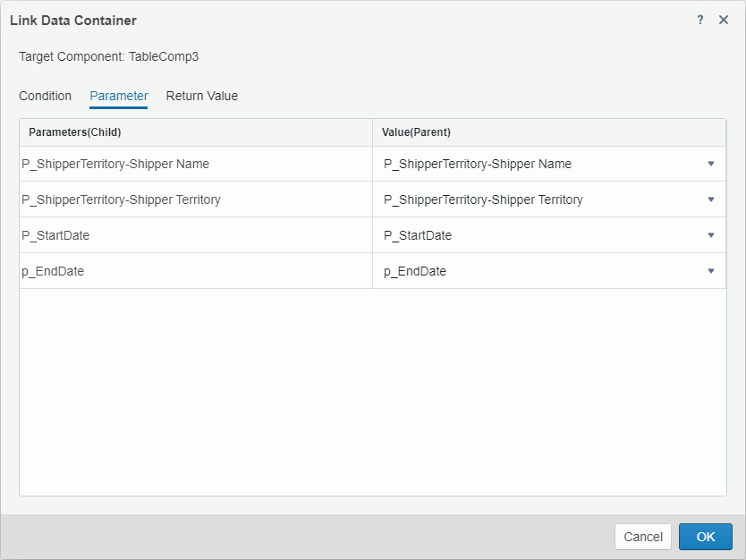The height and width of the screenshot is (560, 746).
Task: Switch to the Condition tab
Action: click(45, 96)
